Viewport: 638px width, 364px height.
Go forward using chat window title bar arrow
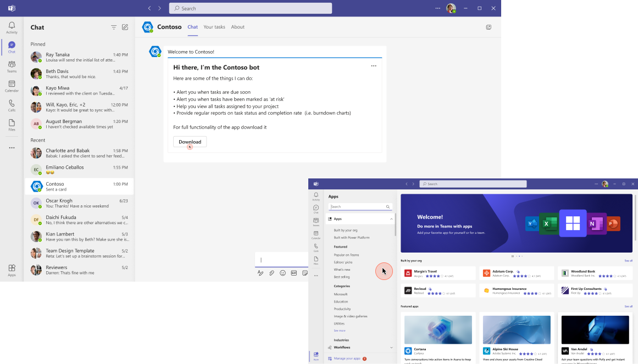click(x=159, y=8)
